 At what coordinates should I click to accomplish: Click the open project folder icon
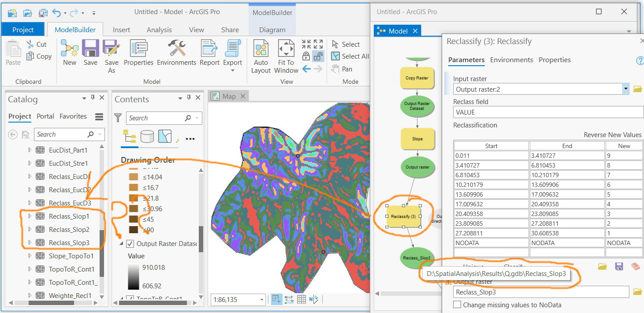pos(27,12)
